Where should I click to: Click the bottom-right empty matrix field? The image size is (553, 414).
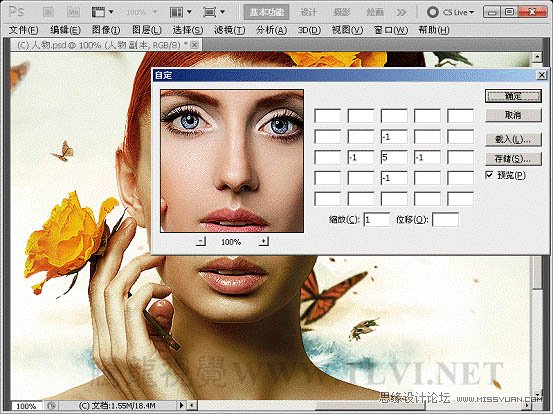coord(460,199)
